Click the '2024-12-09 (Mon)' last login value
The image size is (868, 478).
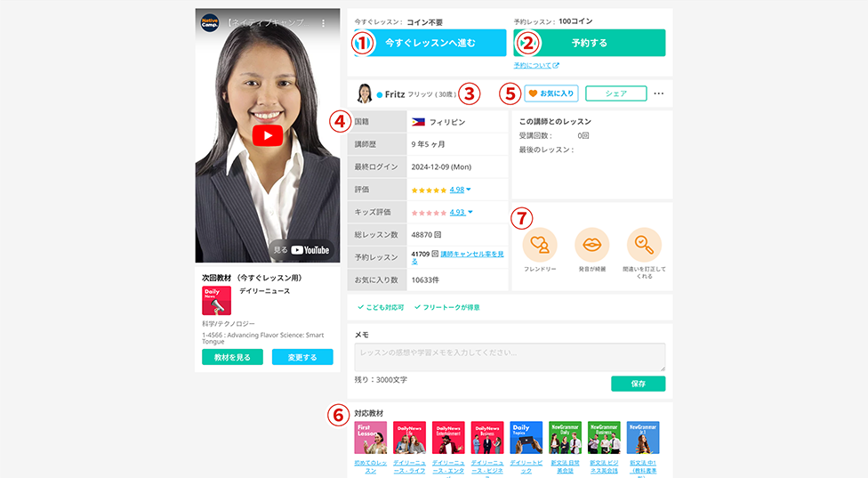tap(441, 166)
